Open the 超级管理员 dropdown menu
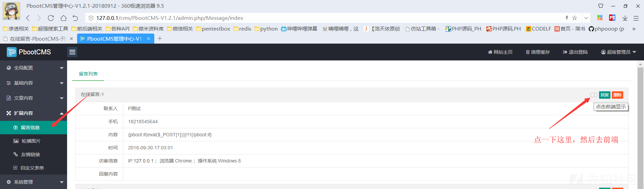644x189 pixels. click(619, 52)
